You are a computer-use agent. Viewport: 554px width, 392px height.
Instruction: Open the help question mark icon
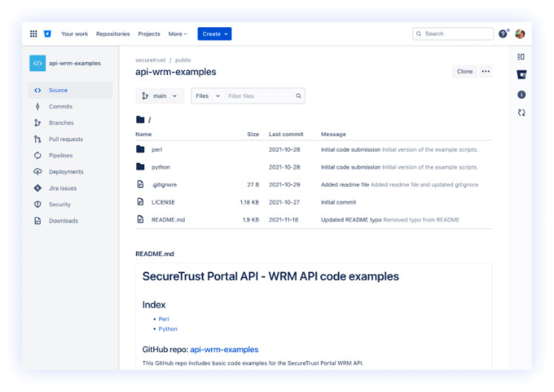503,34
